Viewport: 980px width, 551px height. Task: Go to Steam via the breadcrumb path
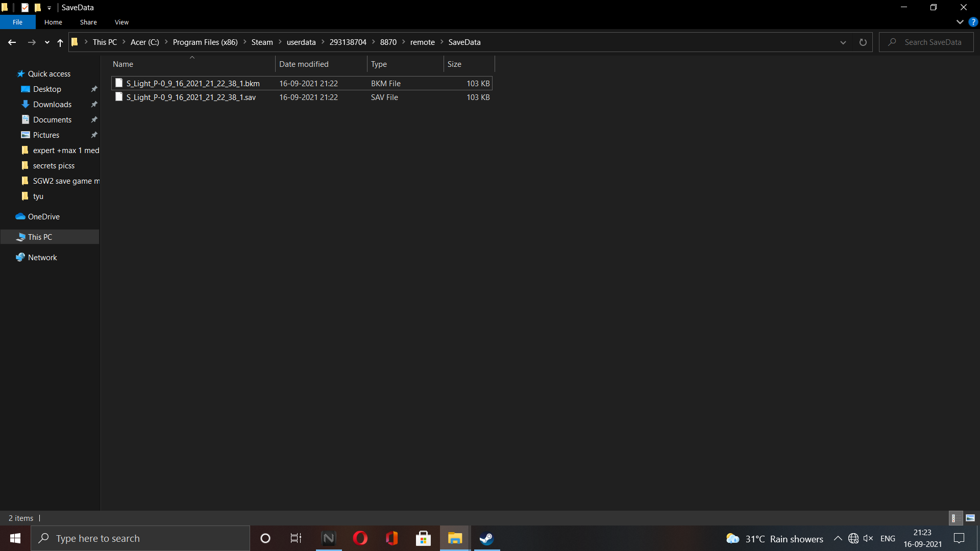(262, 42)
